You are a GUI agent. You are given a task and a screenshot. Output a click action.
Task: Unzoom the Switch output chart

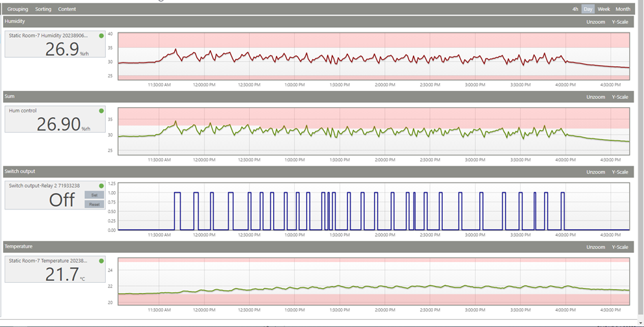pyautogui.click(x=595, y=172)
